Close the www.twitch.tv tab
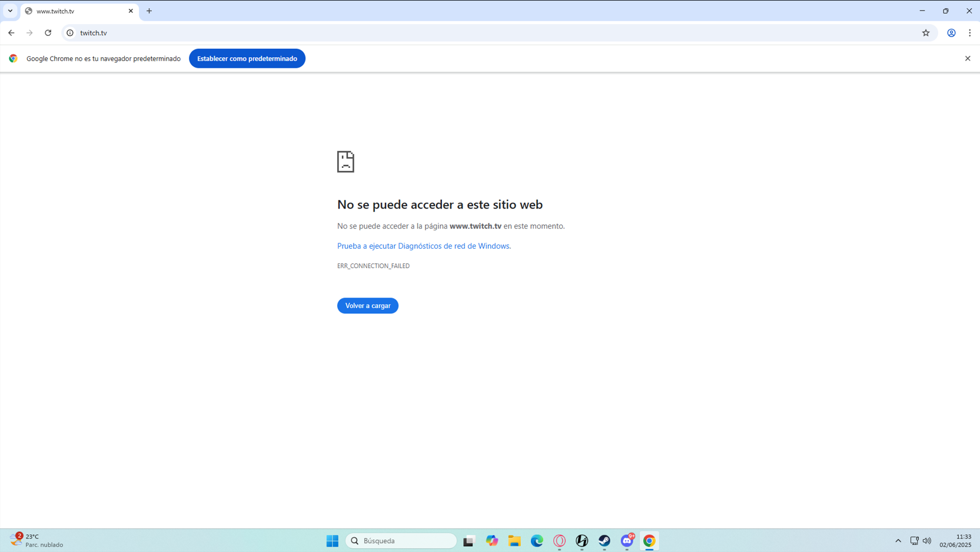This screenshot has height=552, width=980. click(x=131, y=11)
